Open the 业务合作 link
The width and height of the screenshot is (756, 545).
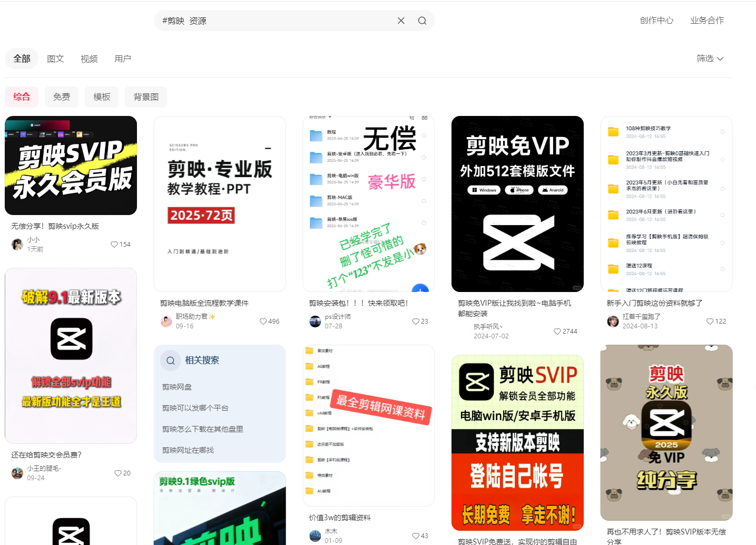tap(707, 20)
